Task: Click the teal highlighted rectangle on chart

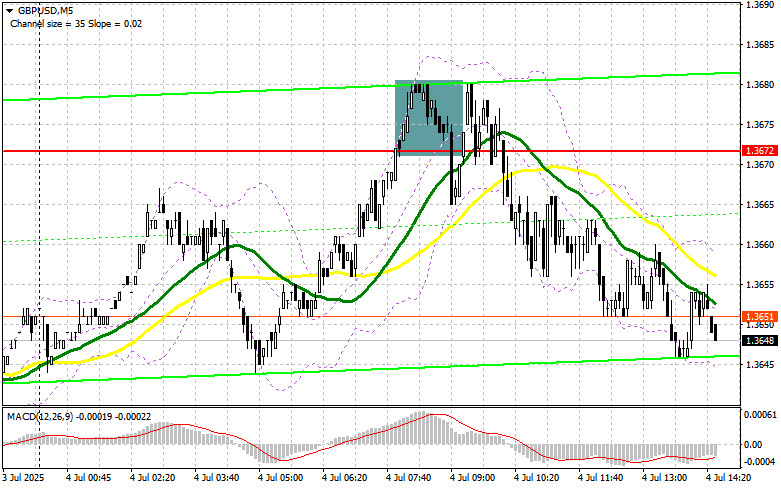Action: tap(429, 118)
